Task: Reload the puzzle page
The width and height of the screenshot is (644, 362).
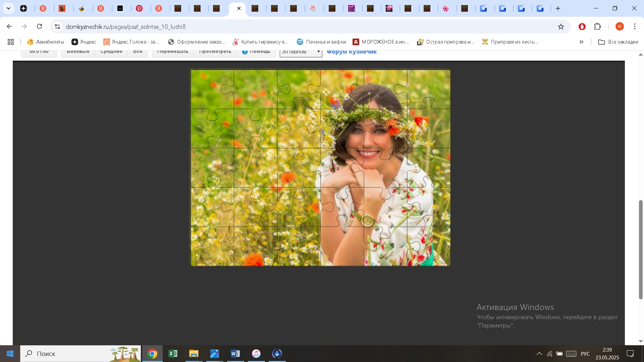Action: tap(39, 26)
